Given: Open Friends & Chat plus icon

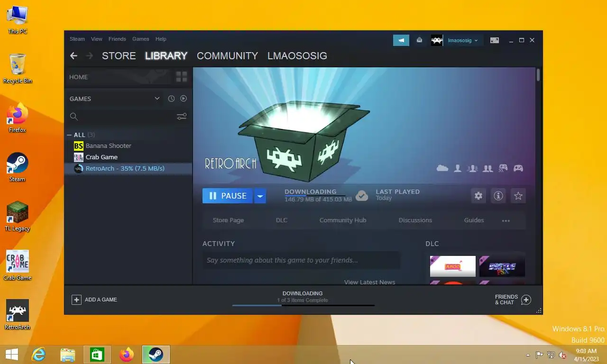Looking at the screenshot, I should [x=526, y=300].
